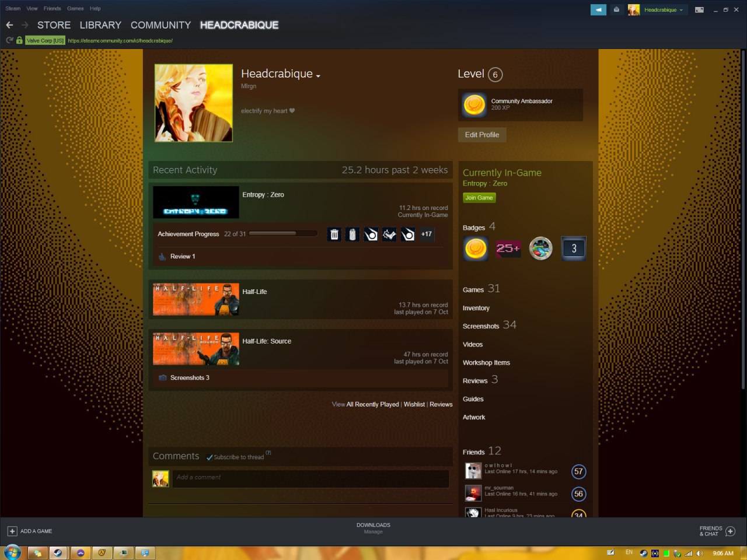
Task: Open the Currently In-Game Entropy : Zero link
Action: [x=485, y=183]
